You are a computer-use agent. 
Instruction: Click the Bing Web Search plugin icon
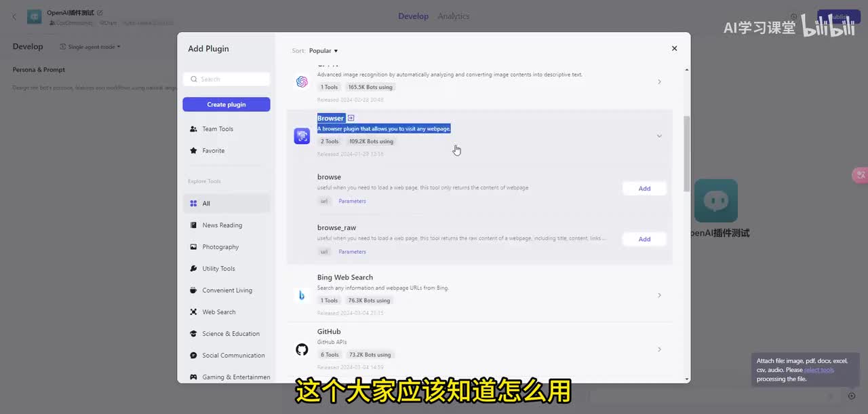click(x=302, y=295)
